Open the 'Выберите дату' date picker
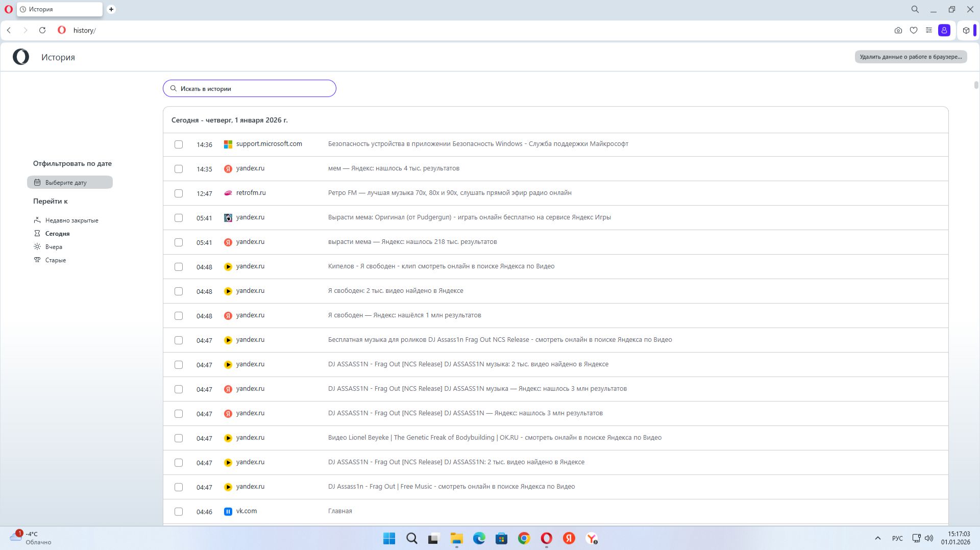The width and height of the screenshot is (980, 550). 70,183
